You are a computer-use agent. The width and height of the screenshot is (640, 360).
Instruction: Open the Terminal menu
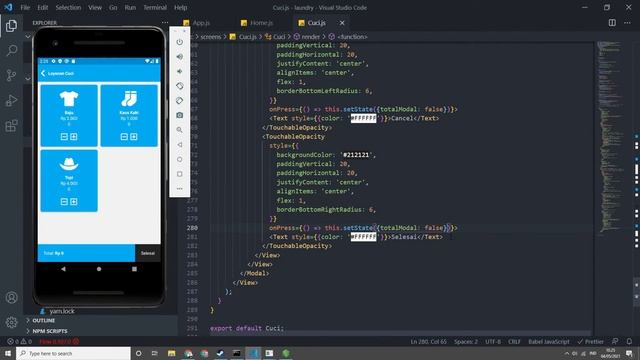point(155,7)
